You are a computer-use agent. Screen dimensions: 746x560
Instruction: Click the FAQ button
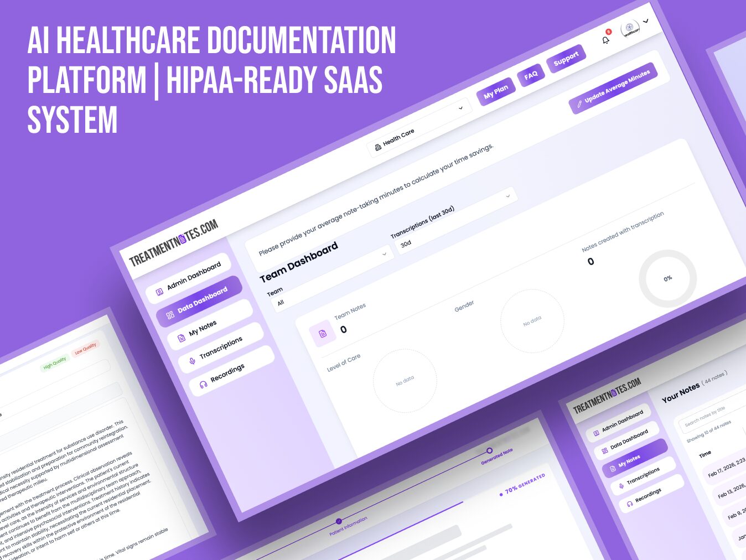531,75
